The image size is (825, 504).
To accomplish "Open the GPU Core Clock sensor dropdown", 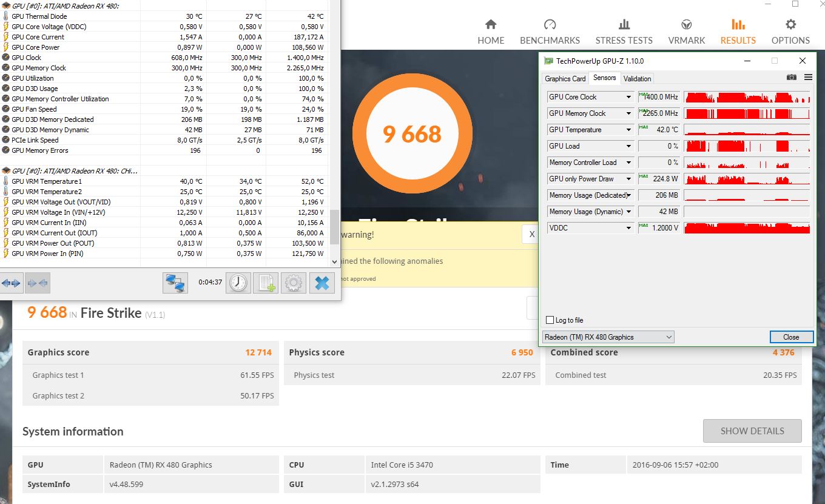I will pos(628,97).
